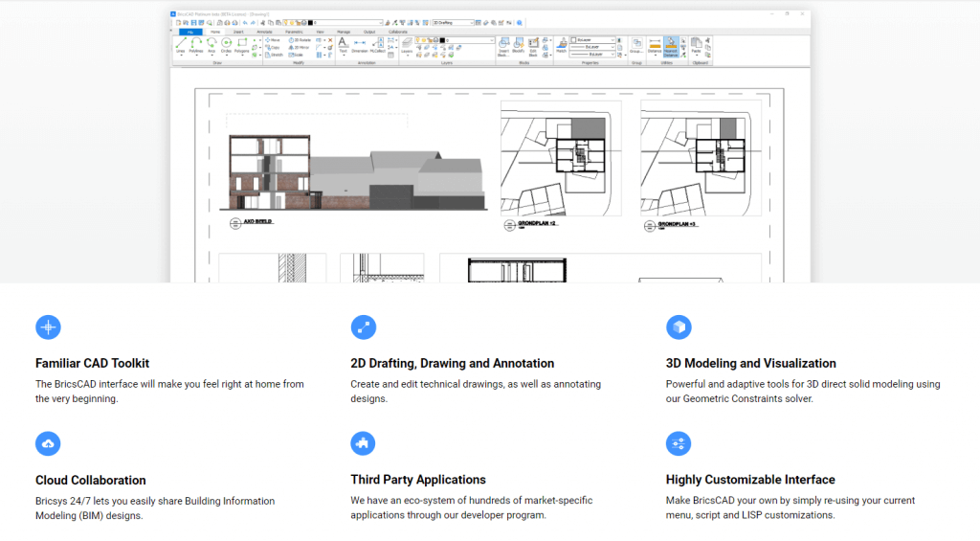The height and width of the screenshot is (541, 980).
Task: Select the Polylines tool
Action: [x=196, y=46]
